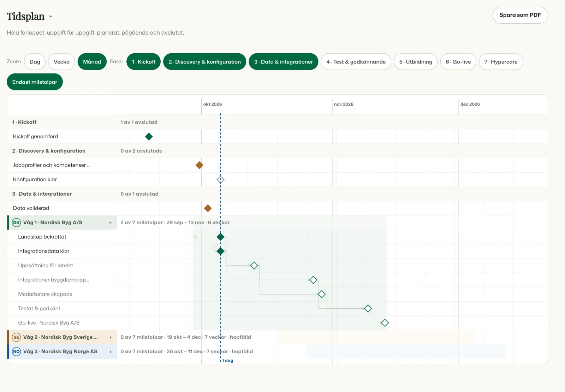Click the Kickoff genomförd filled diamond milestone
Viewport: 565px width, 392px height.
(149, 137)
